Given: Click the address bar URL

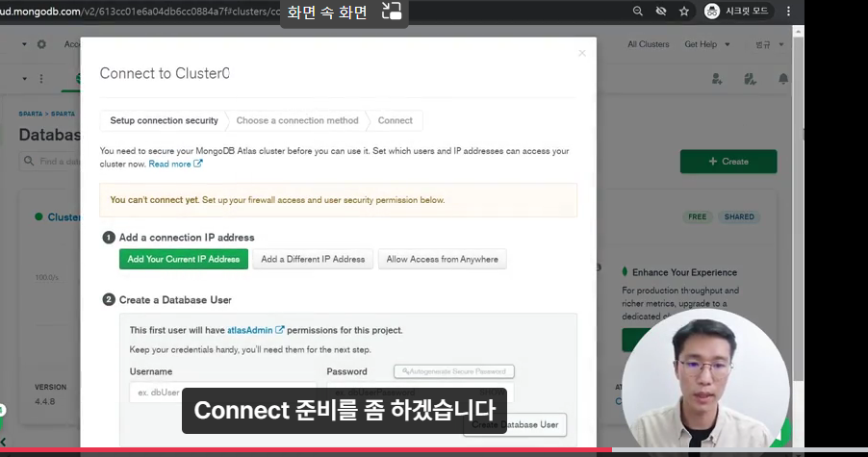Looking at the screenshot, I should [x=140, y=12].
